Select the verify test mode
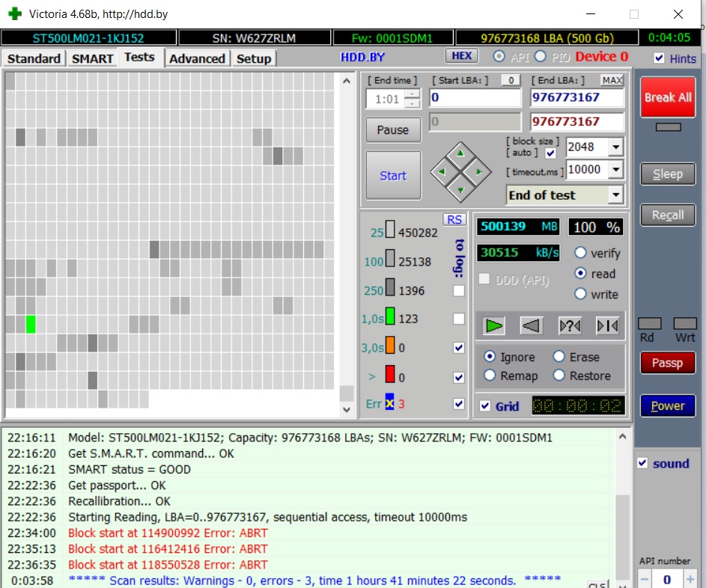 pyautogui.click(x=580, y=254)
